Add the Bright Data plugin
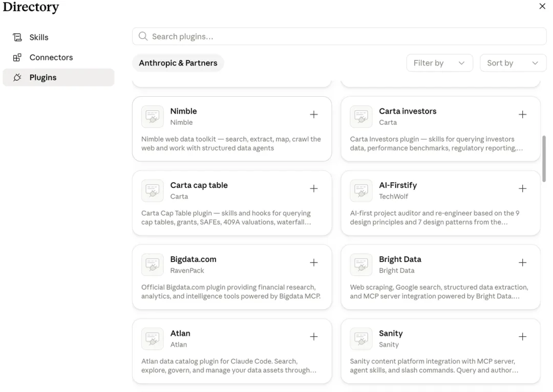The height and width of the screenshot is (392, 553). point(522,263)
